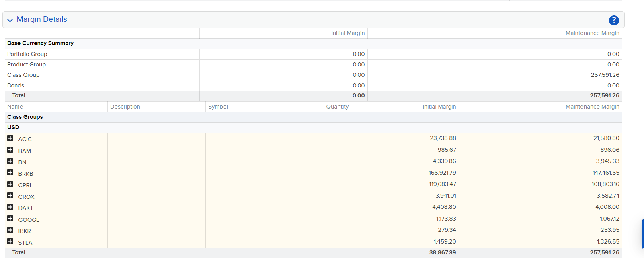Viewport: 644px width, 258px height.
Task: Expand the STLA row
Action: click(x=10, y=241)
